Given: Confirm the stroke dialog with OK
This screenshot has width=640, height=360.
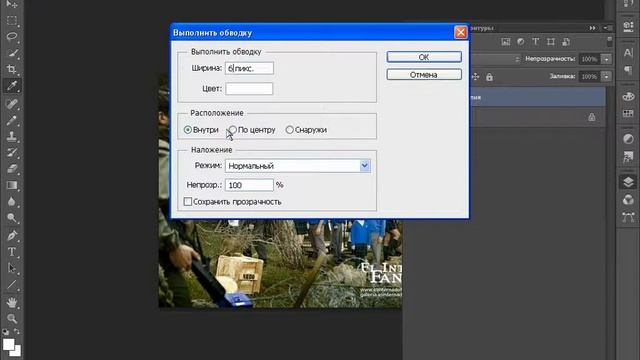Looking at the screenshot, I should [424, 57].
